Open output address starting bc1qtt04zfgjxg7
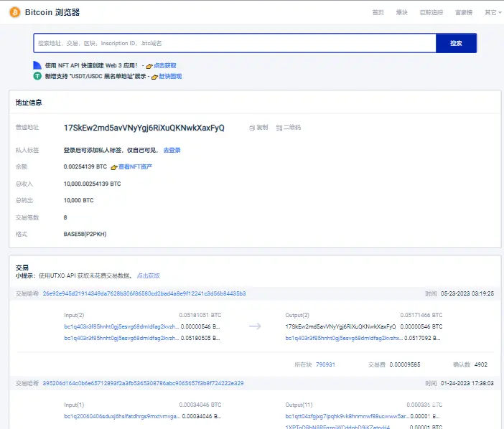 click(x=347, y=416)
